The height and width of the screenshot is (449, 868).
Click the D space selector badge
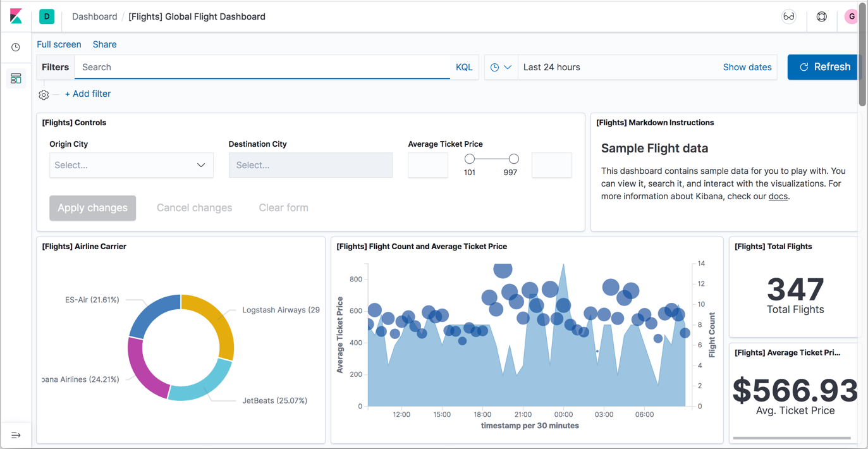(47, 16)
